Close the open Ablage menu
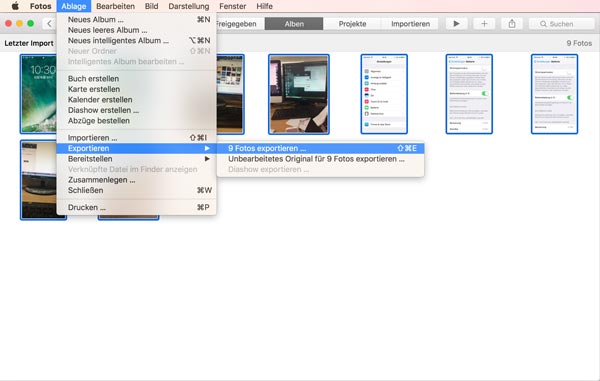The height and width of the screenshot is (381, 600). coord(73,6)
